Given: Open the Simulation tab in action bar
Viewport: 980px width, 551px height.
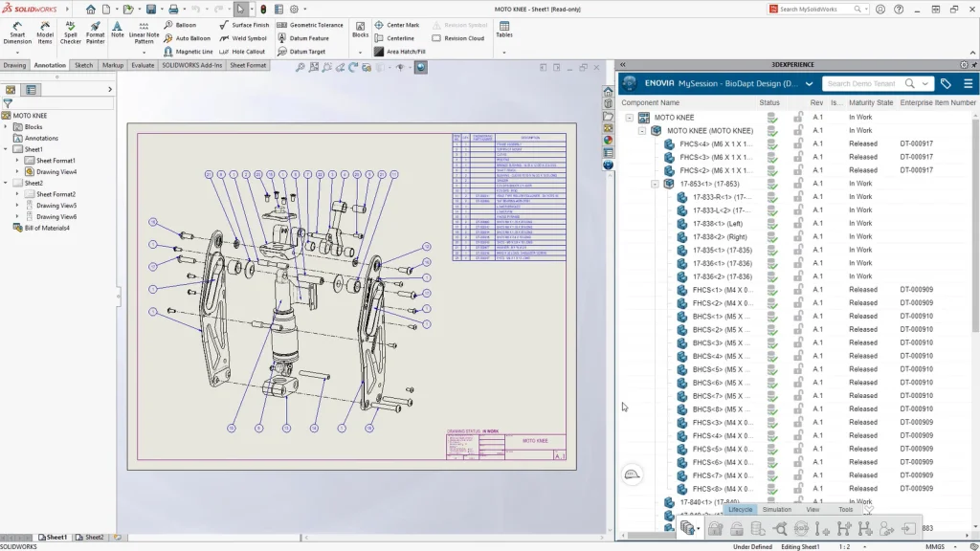Looking at the screenshot, I should point(776,510).
